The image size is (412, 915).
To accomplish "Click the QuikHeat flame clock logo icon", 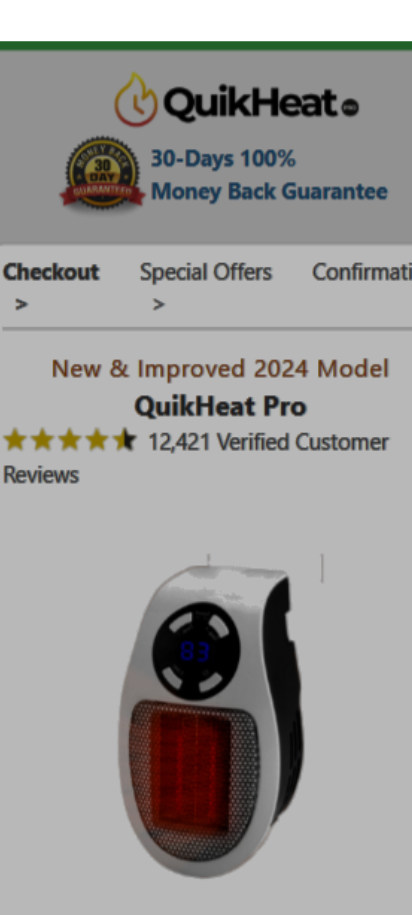I will [x=136, y=99].
